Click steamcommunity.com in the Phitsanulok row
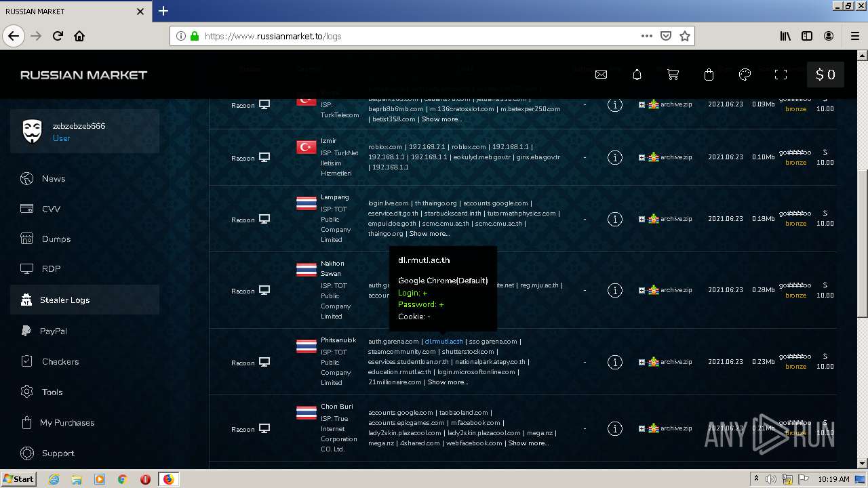The image size is (868, 488). point(402,352)
